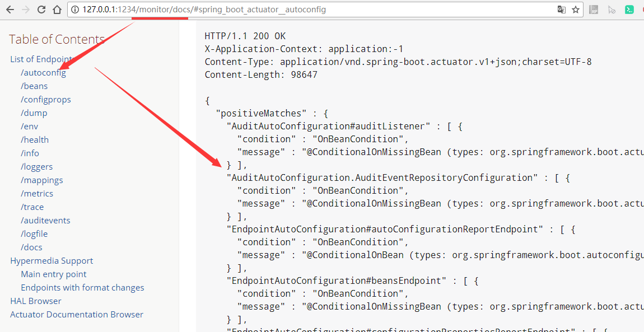
Task: Click EndpointAutoConfiguration#beansEndpoint key
Action: point(337,280)
